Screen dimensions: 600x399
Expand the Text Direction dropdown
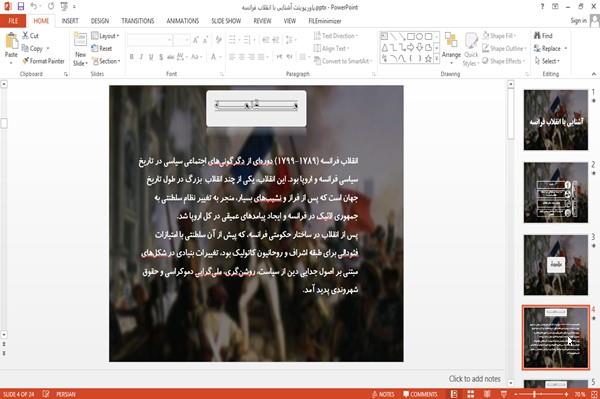tap(336, 36)
